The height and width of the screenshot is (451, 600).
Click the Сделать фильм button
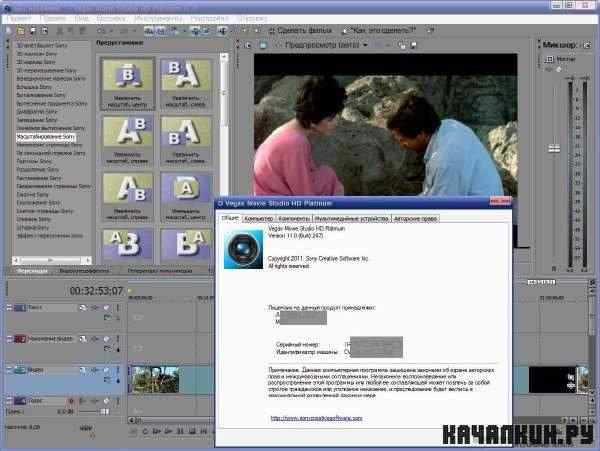click(x=300, y=30)
